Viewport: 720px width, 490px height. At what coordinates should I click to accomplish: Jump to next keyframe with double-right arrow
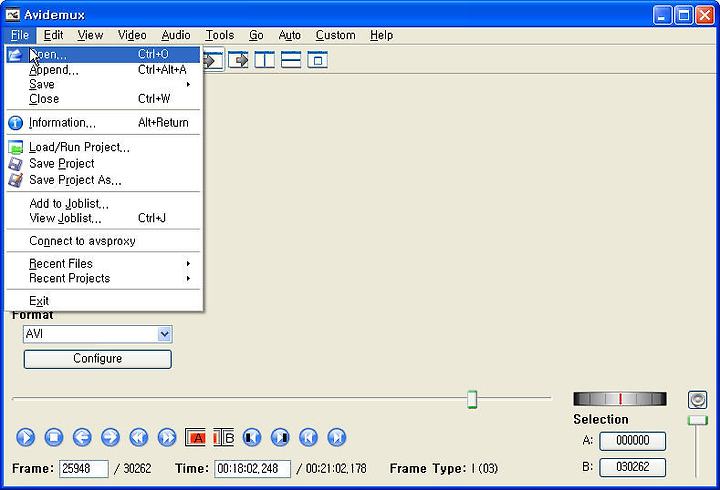click(167, 437)
